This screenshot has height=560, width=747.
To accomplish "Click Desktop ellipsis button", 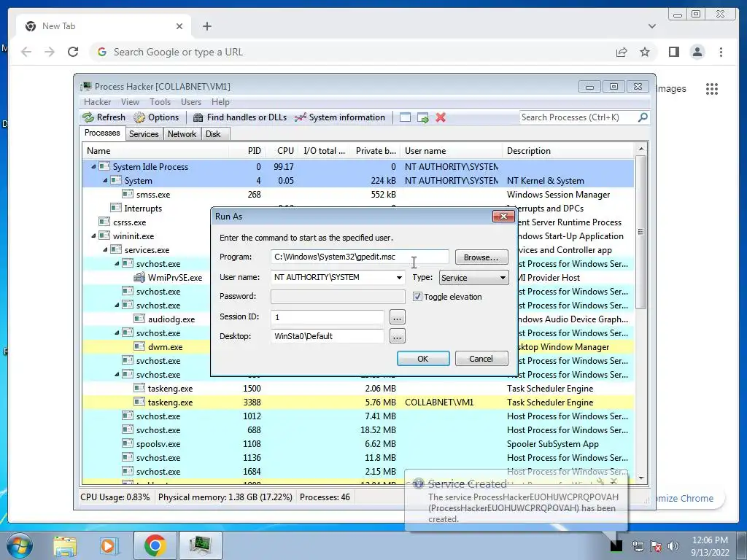I will tap(398, 336).
